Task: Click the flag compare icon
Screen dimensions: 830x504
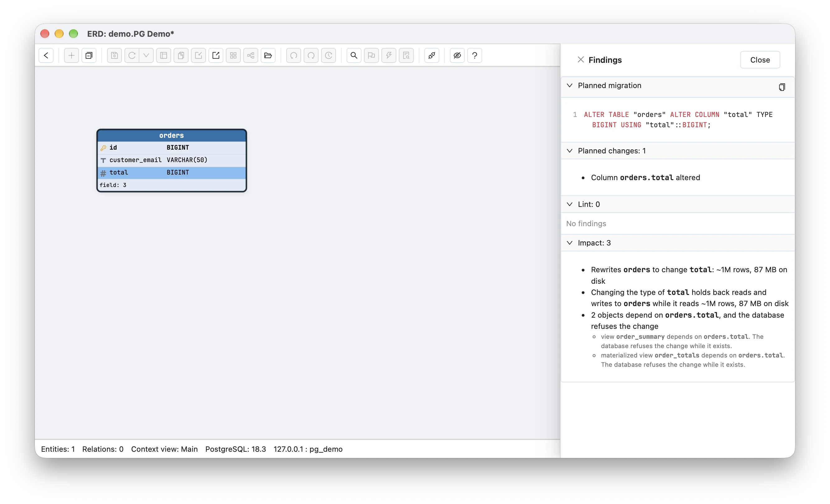Action: tap(371, 55)
